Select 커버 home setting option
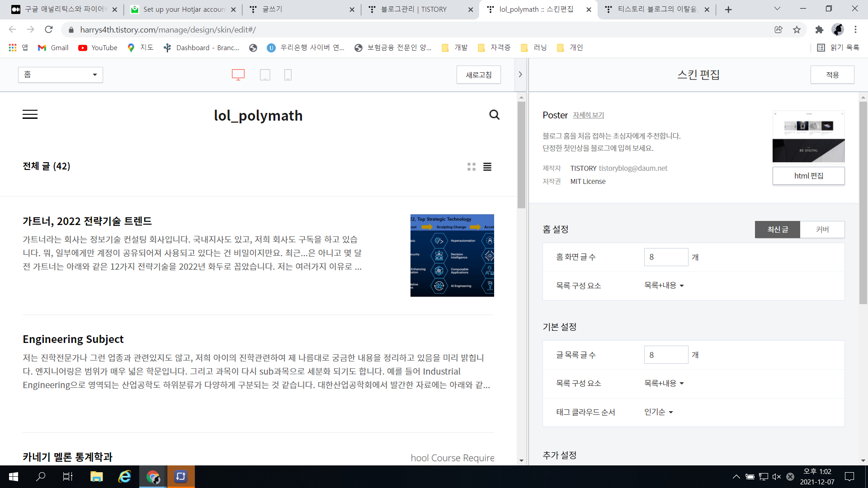868x488 pixels. point(822,230)
